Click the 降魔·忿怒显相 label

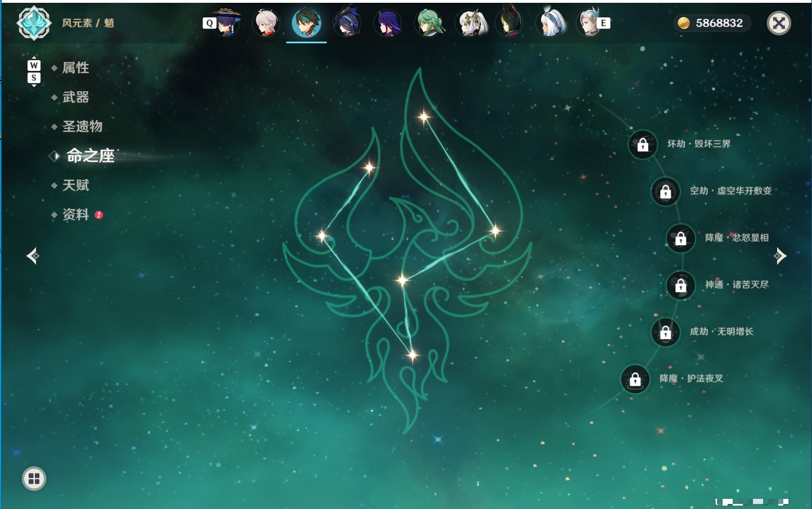737,237
